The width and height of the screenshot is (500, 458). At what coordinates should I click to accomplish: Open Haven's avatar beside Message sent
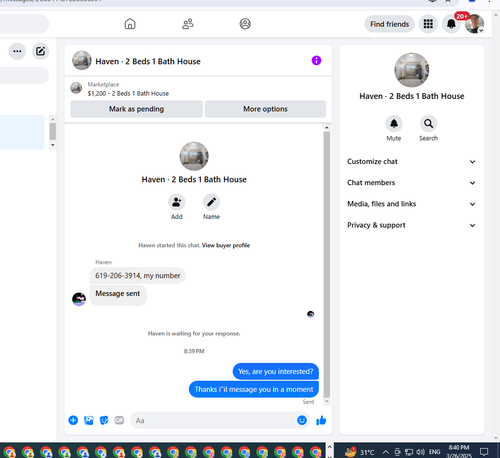(x=79, y=299)
